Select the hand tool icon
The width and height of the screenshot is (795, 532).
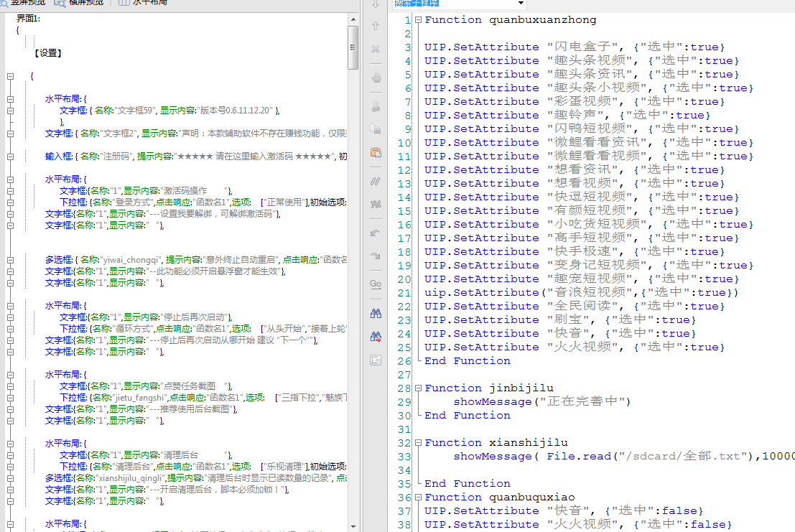coord(376,78)
